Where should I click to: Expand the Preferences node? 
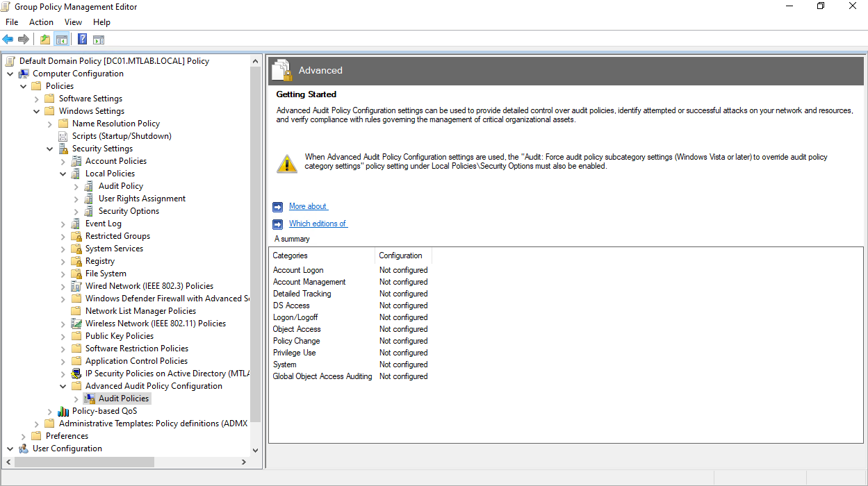coord(23,436)
